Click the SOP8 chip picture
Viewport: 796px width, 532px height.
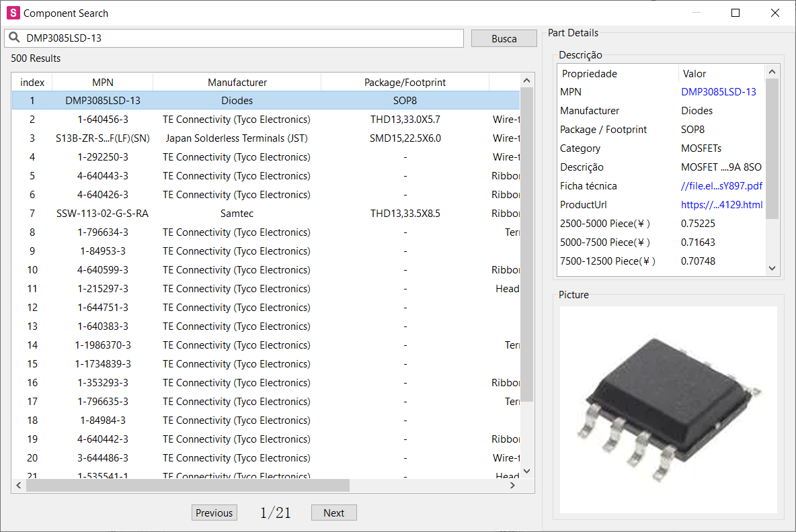tap(668, 410)
